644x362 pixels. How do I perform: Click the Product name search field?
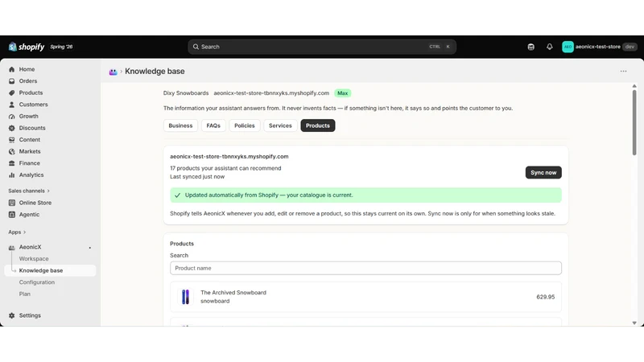365,269
